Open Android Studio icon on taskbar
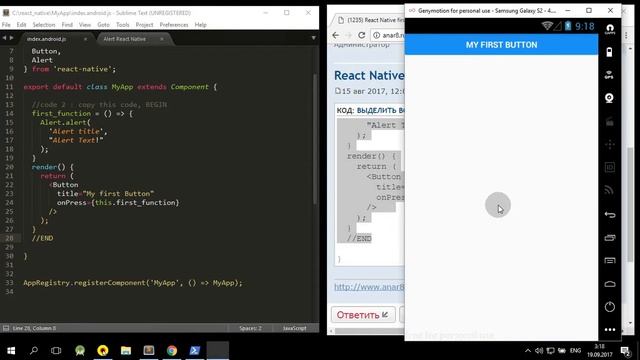 [x=80, y=351]
